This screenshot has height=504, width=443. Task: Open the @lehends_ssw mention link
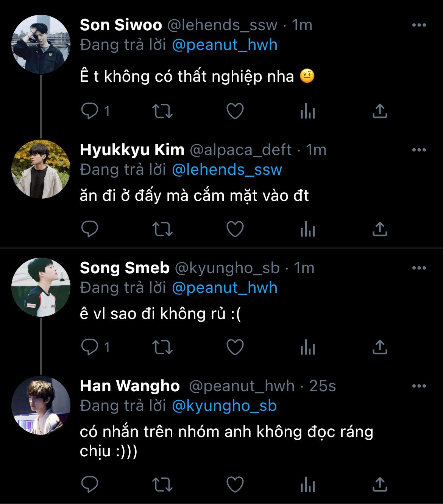click(x=227, y=170)
